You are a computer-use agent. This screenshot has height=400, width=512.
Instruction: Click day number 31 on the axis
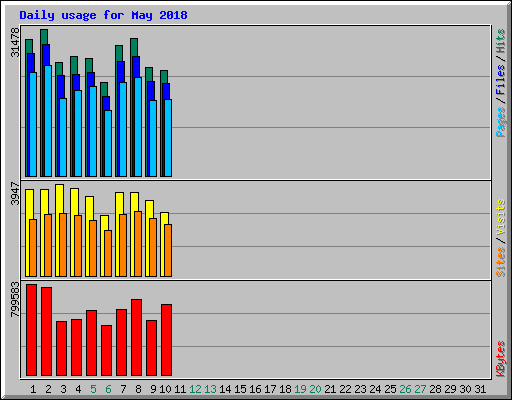click(480, 389)
